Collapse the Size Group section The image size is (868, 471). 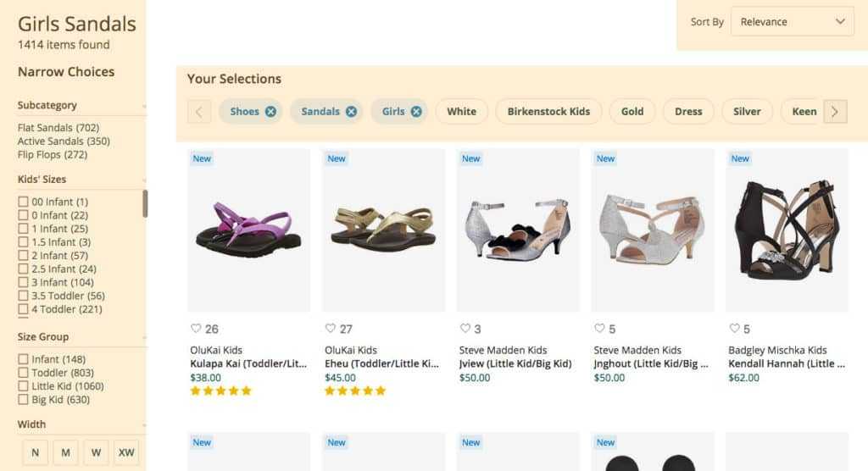coord(144,337)
